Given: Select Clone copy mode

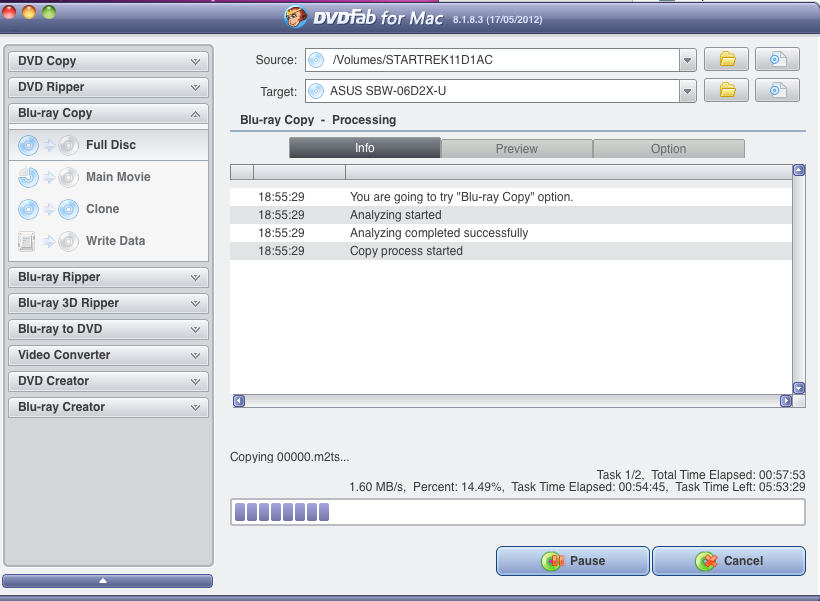Looking at the screenshot, I should click(x=108, y=209).
